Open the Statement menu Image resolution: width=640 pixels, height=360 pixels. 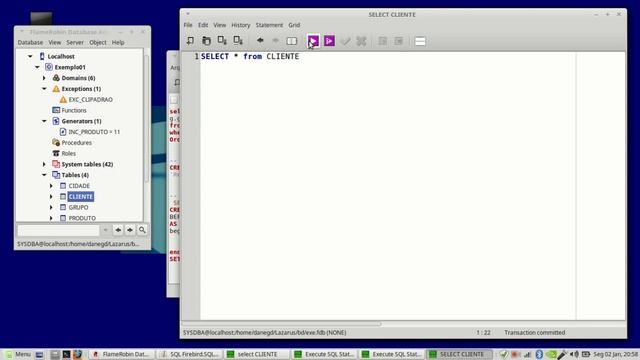pos(269,25)
